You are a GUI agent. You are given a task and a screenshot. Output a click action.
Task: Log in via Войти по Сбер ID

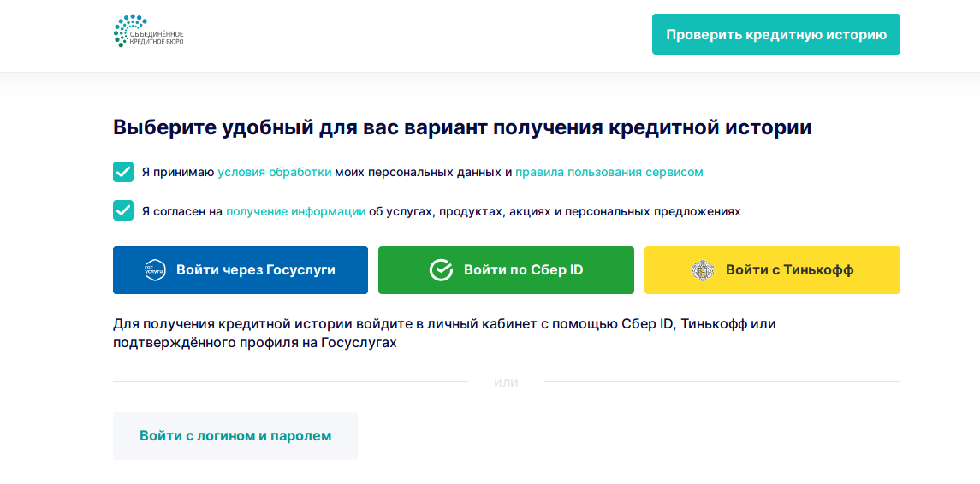click(506, 269)
